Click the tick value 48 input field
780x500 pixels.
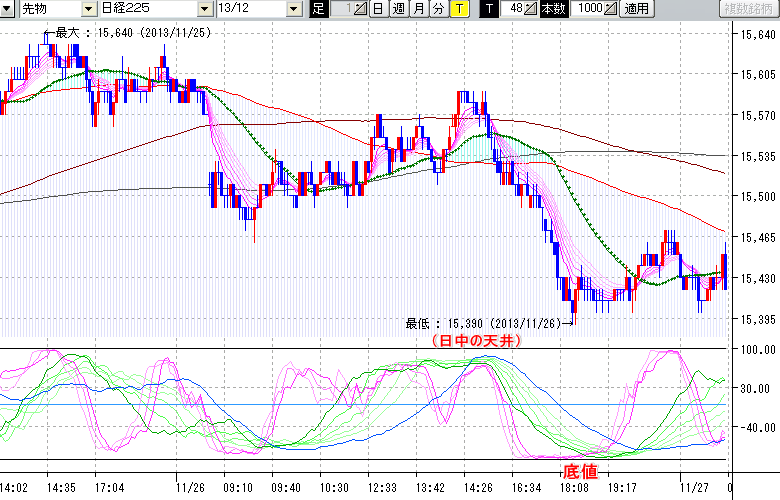click(x=513, y=9)
